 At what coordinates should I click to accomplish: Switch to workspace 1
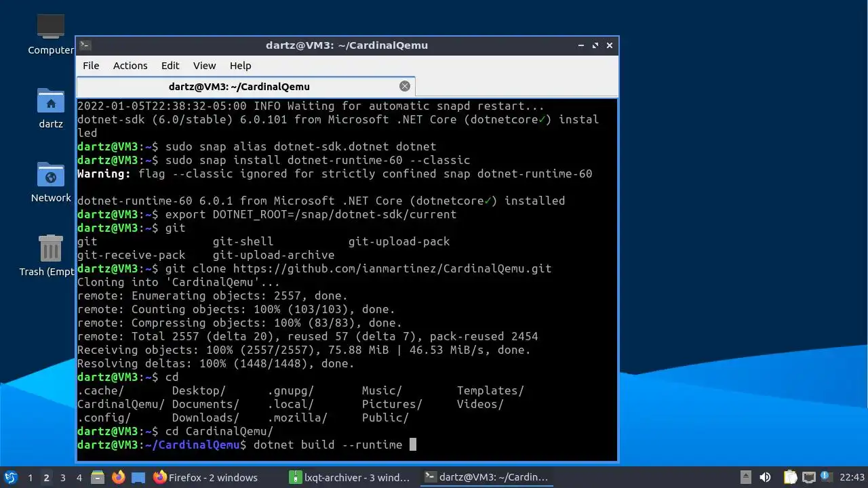pyautogui.click(x=30, y=478)
